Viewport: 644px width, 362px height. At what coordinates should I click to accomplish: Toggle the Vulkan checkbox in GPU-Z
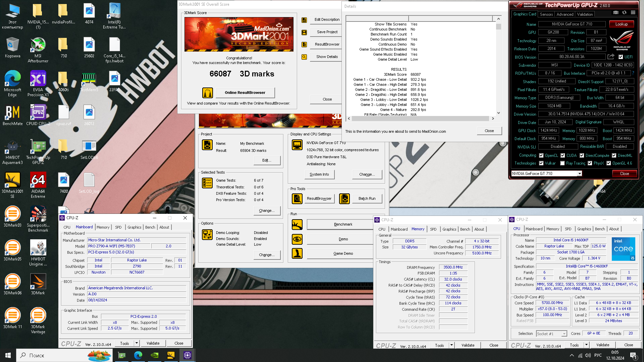(x=541, y=163)
